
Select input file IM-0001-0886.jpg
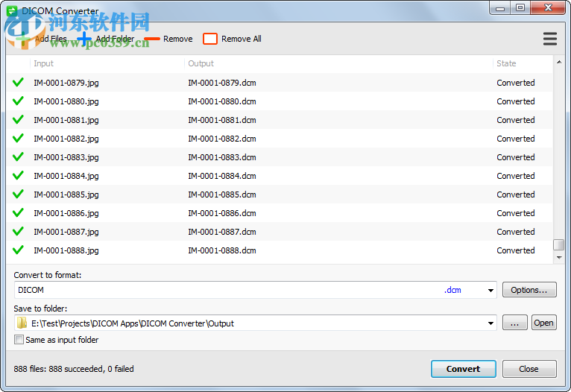(66, 213)
